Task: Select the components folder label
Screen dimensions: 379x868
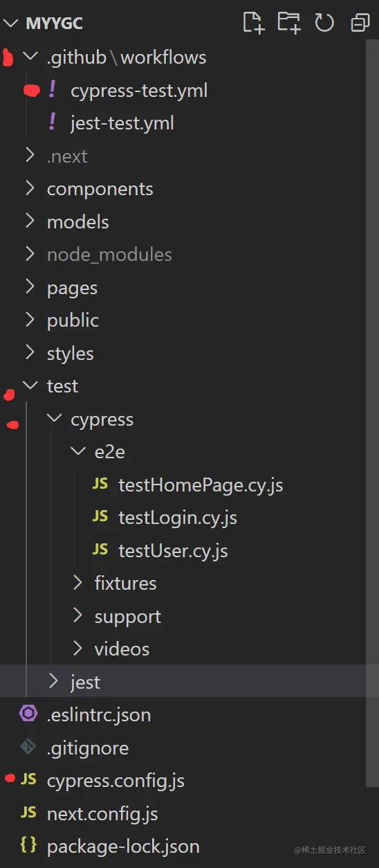Action: (x=100, y=190)
